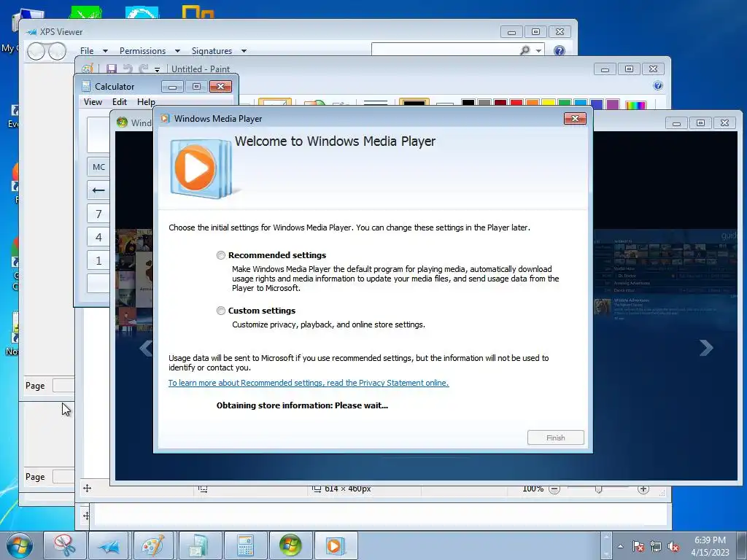Switch to Windows Media Center on taskbar
Image resolution: width=747 pixels, height=560 pixels.
[x=290, y=545]
